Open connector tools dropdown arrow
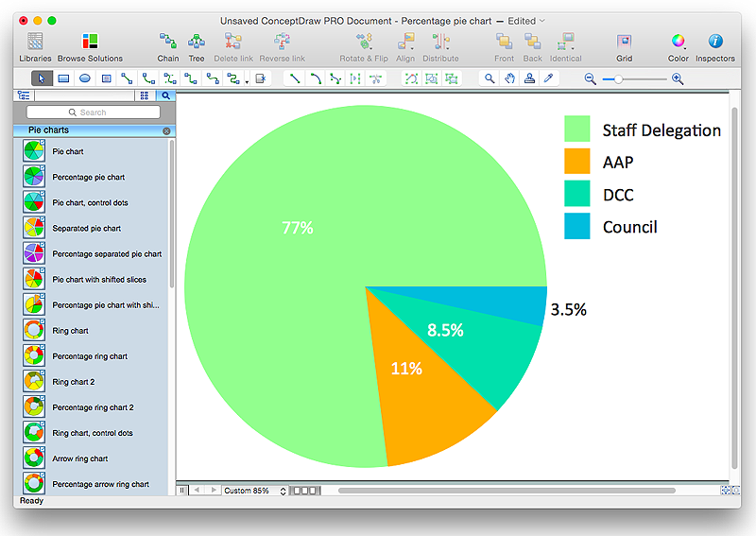Screen dimensions: 756x536 (x=247, y=82)
